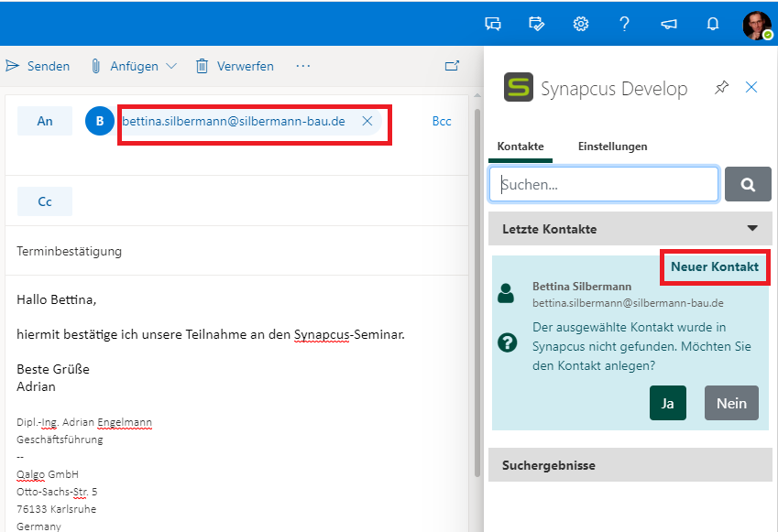
Task: Open more options ellipsis in toolbar
Action: click(x=303, y=66)
